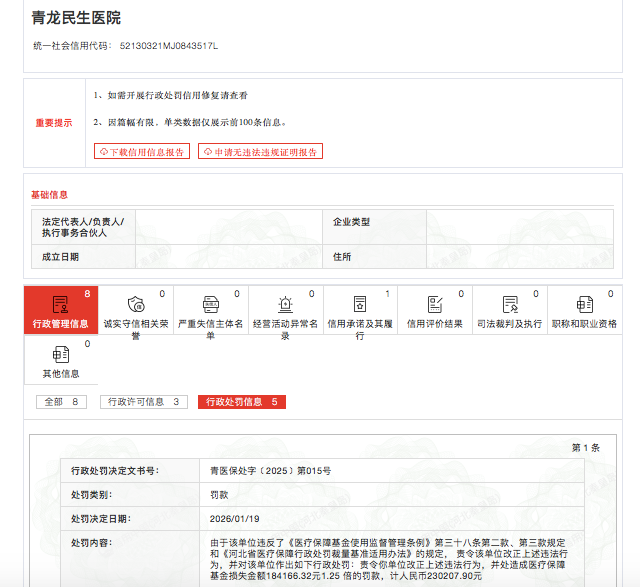Open the 严重失信主体名单 icon
This screenshot has height=587, width=640.
[210, 304]
